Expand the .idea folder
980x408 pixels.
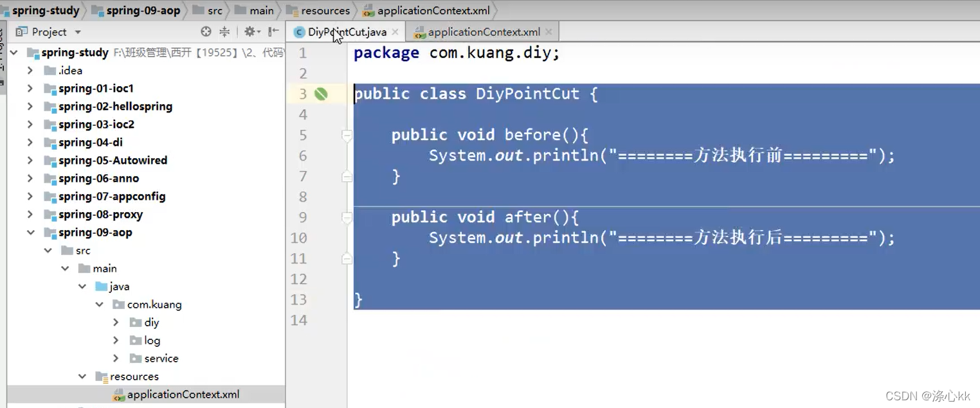pyautogui.click(x=30, y=71)
